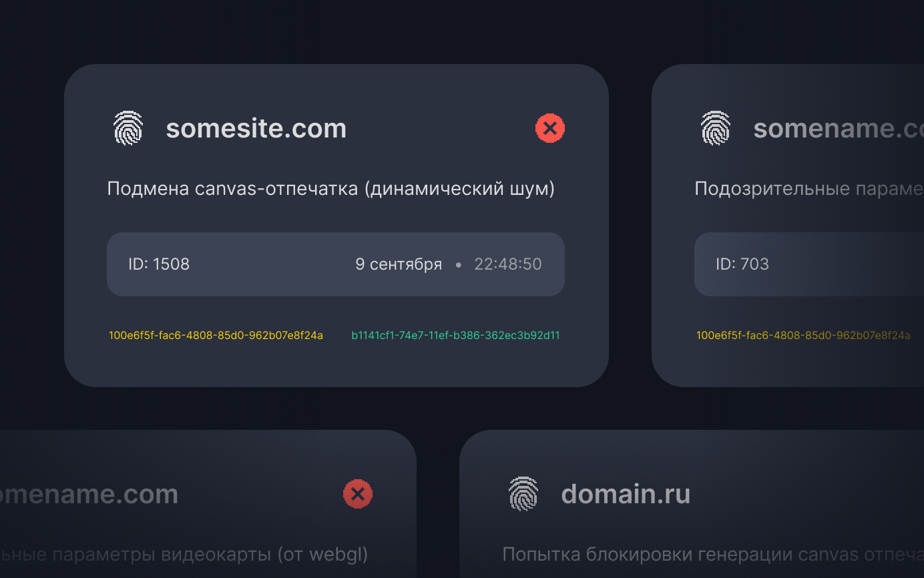Viewport: 924px width, 578px height.
Task: Click the yellow hash on the somename.com card
Action: pyautogui.click(x=804, y=336)
